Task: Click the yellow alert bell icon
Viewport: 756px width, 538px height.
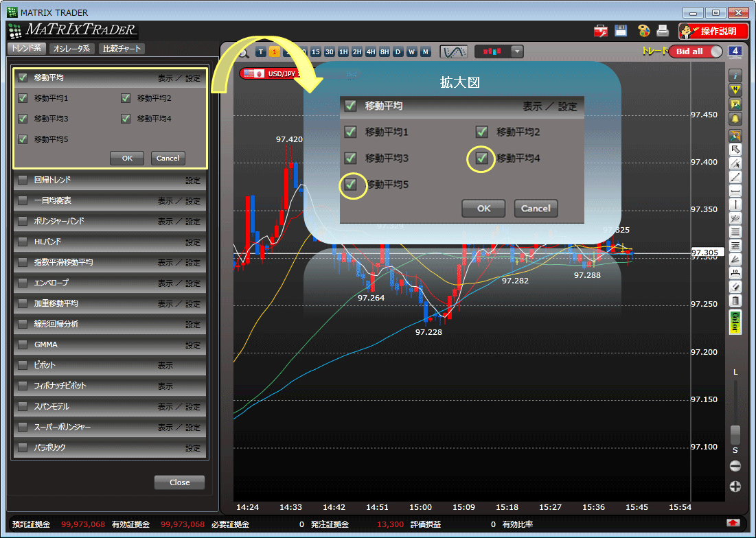Action: click(735, 119)
